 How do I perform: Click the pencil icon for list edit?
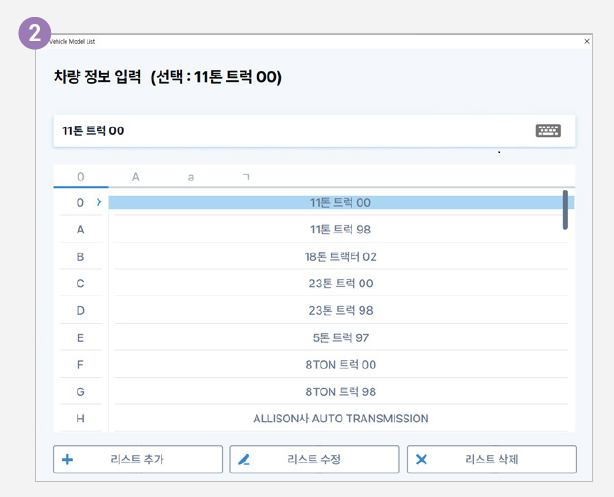245,460
